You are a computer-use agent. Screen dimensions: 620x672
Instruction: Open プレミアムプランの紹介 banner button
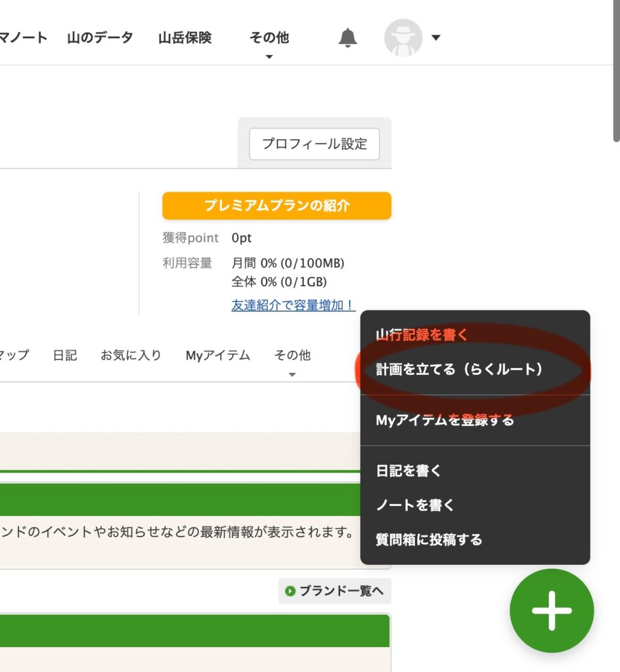277,205
